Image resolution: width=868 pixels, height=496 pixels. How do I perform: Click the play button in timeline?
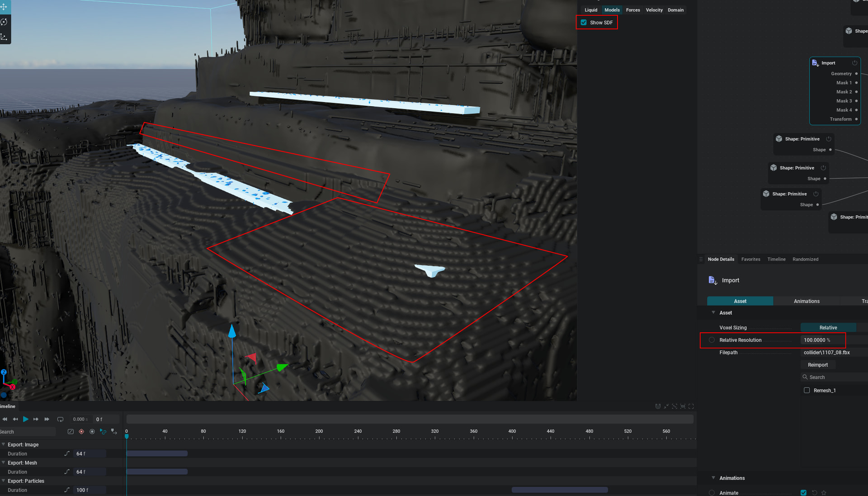click(26, 419)
